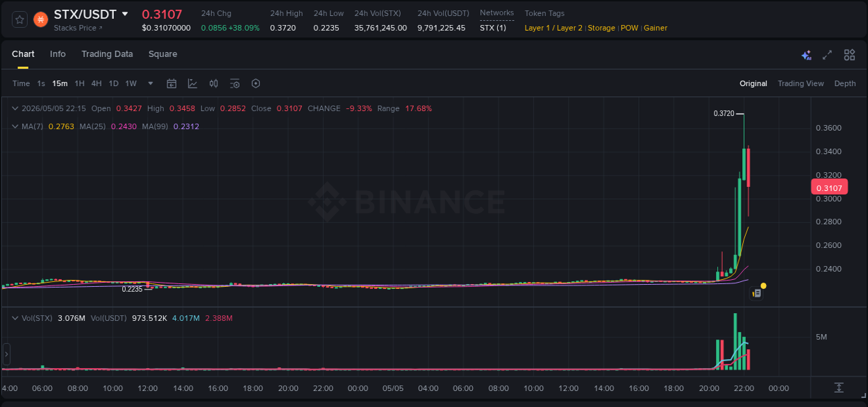Click the 0.2235 low price marker

click(x=132, y=289)
